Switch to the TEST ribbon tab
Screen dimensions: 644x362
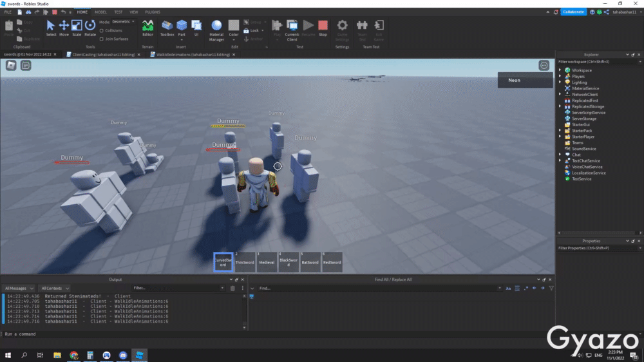tap(118, 12)
